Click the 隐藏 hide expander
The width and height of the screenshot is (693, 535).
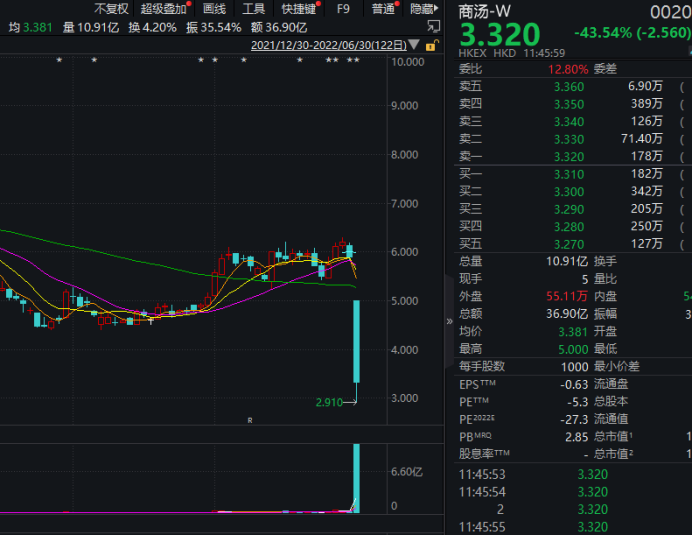click(423, 8)
